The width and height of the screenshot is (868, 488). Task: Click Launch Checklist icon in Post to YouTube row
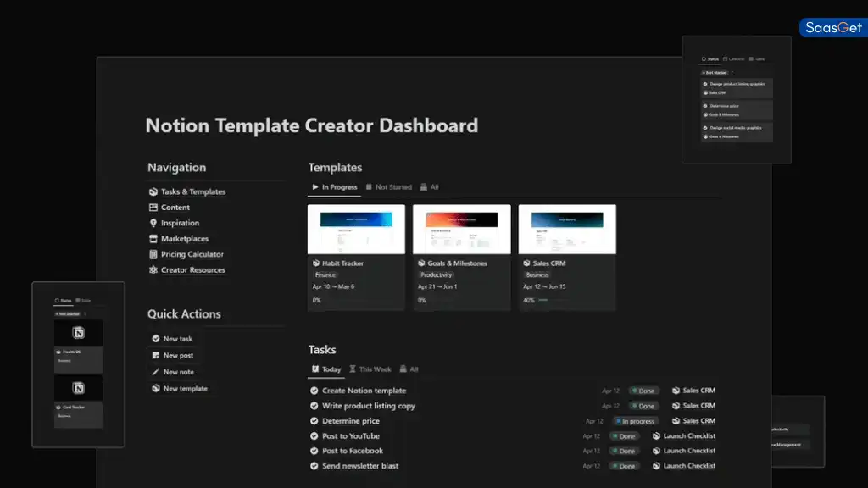point(657,436)
